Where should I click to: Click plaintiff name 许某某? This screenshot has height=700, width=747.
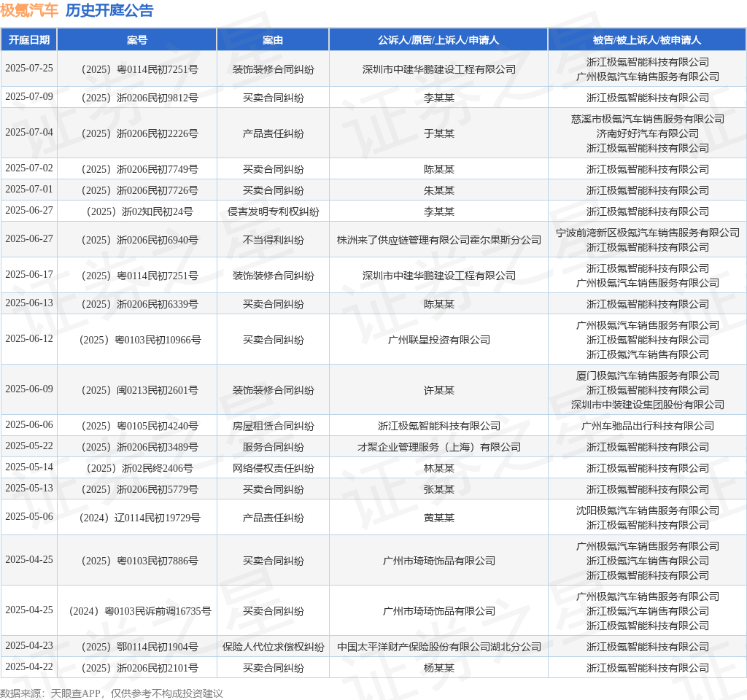coord(438,390)
